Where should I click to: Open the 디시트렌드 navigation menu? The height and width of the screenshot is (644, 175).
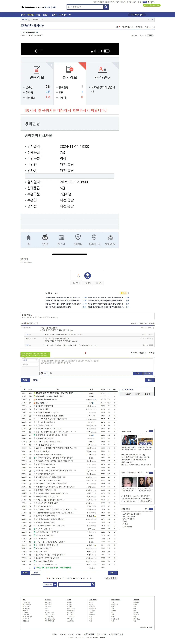click(x=63, y=15)
